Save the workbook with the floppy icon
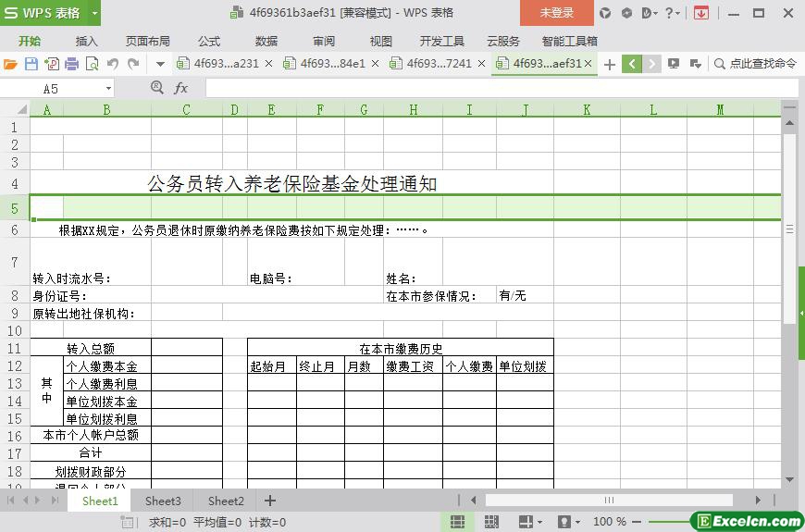The image size is (805, 532). 31,64
